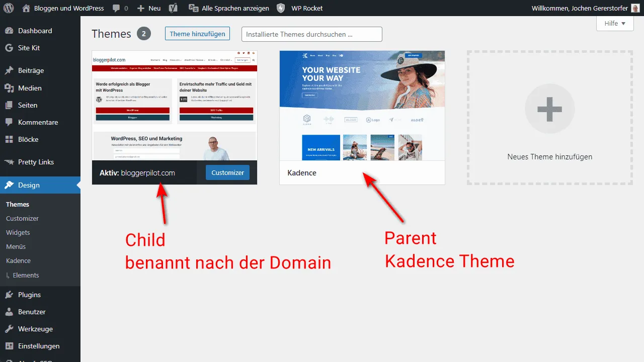This screenshot has width=644, height=362.
Task: Open the Hilfe help dropdown
Action: [x=615, y=23]
